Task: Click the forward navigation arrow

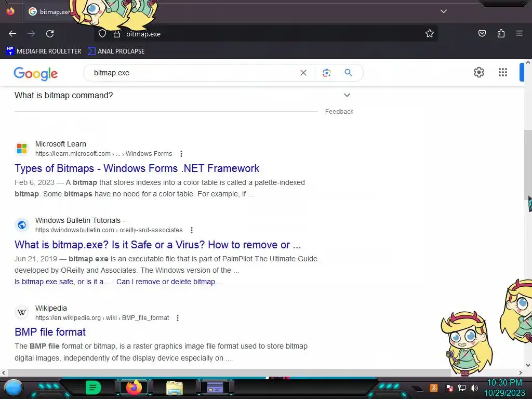Action: 31,34
